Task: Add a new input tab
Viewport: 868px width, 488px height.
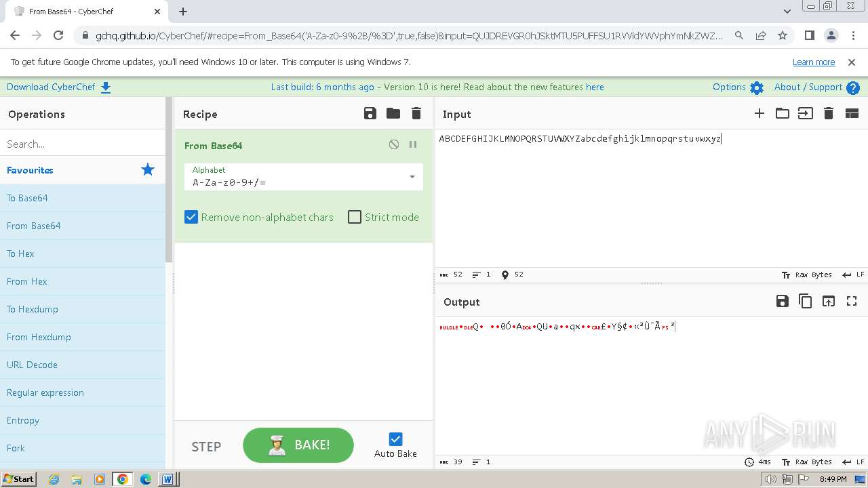Action: 759,114
